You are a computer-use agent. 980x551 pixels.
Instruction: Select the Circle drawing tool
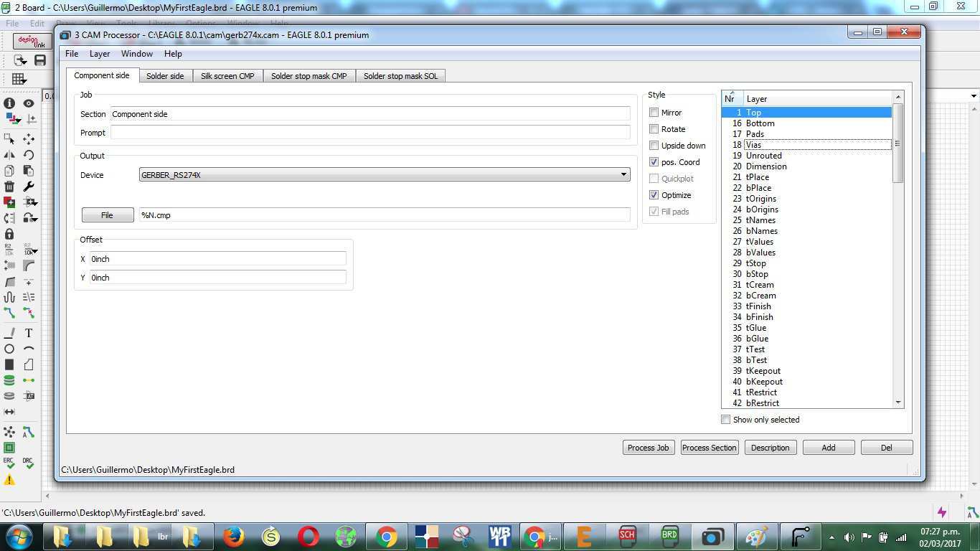(9, 349)
